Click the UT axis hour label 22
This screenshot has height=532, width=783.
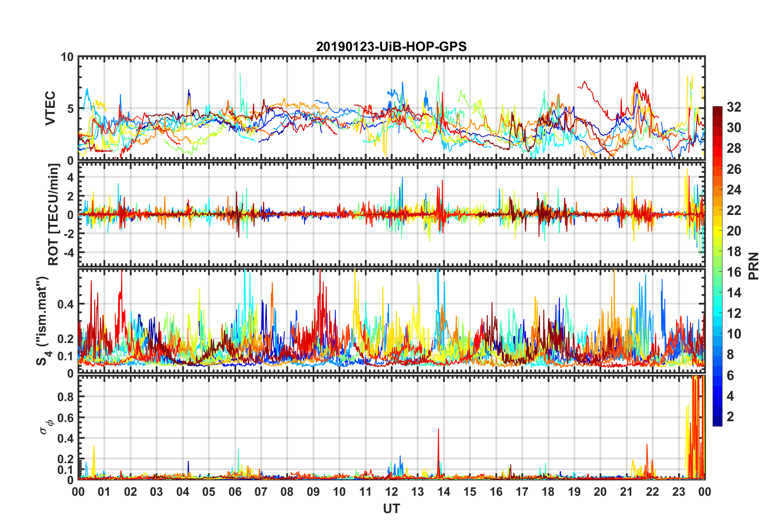(x=652, y=492)
